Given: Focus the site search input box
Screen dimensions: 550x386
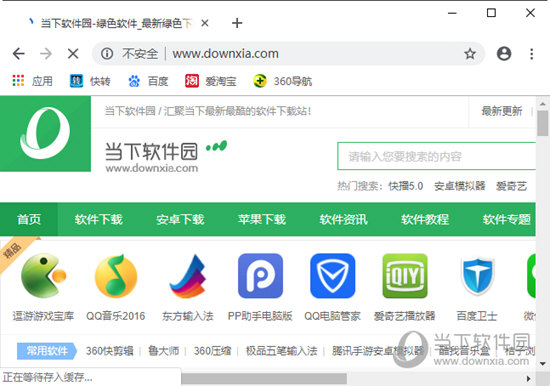Looking at the screenshot, I should coord(436,156).
